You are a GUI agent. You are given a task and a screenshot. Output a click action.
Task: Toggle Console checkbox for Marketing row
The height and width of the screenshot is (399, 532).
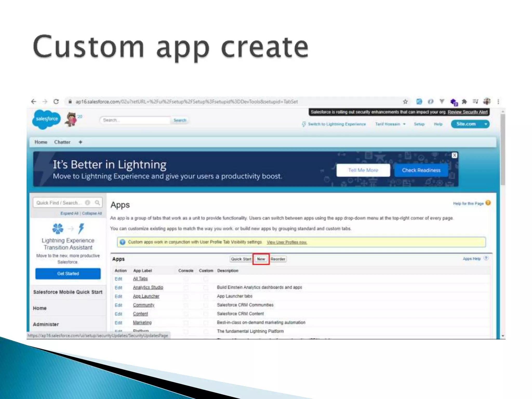click(x=186, y=323)
